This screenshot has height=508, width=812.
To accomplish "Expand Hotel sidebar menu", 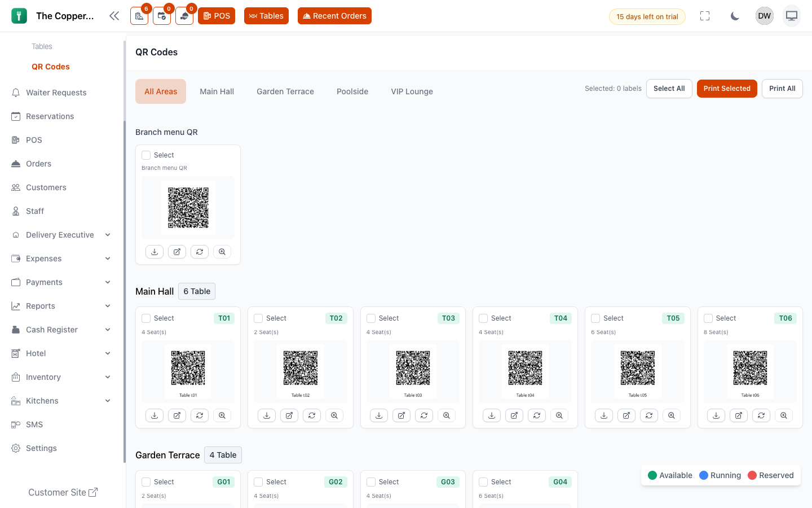I will click(x=61, y=353).
